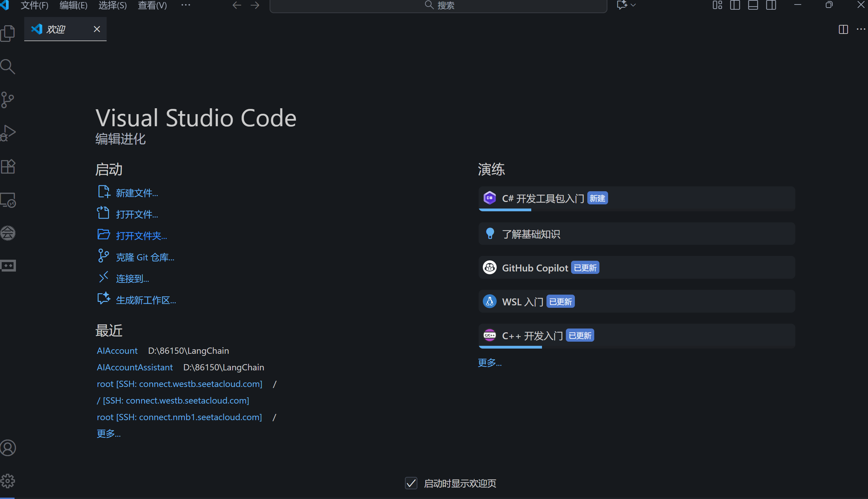Toggle the secondary sidebar layout button
This screenshot has height=499, width=868.
point(771,5)
